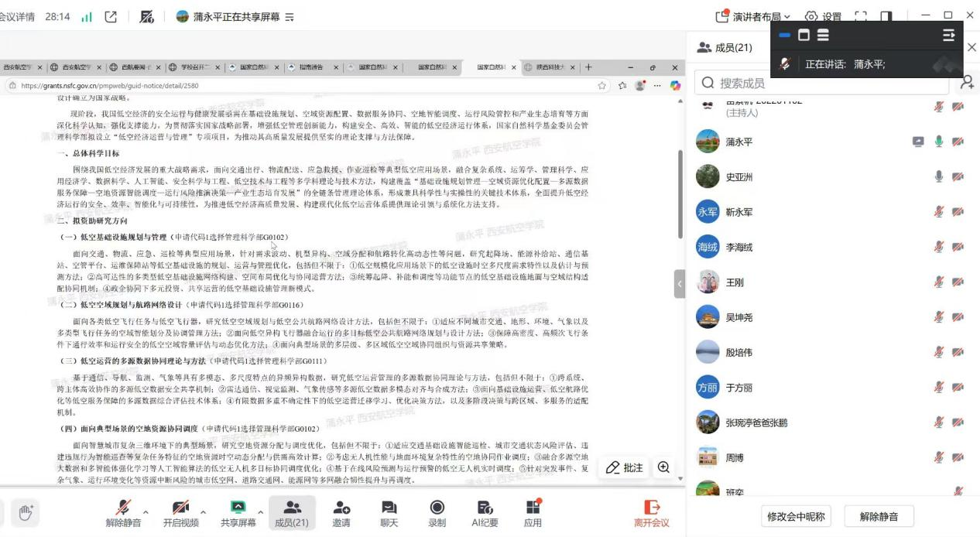Open 会议详情 meeting details menu

click(x=15, y=16)
